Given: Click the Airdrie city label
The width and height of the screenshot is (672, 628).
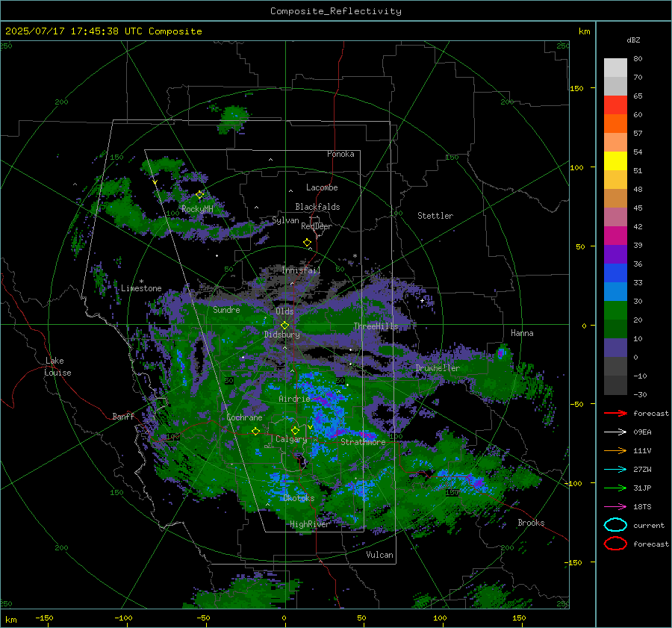Looking at the screenshot, I should coord(294,399).
